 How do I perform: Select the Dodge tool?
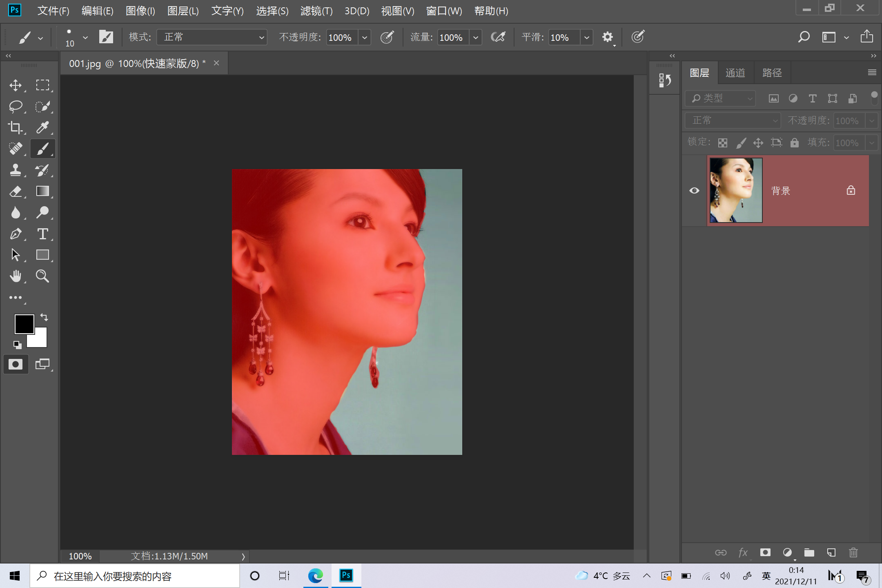(x=42, y=212)
